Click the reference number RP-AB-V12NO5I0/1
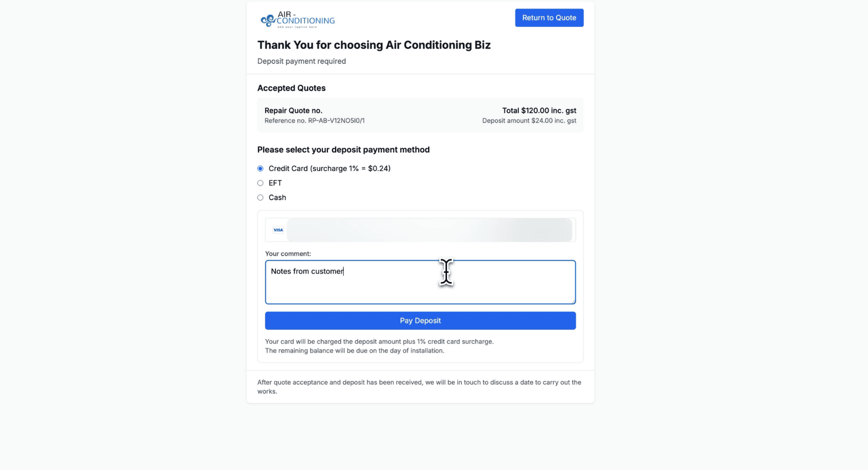The height and width of the screenshot is (470, 868). [x=314, y=121]
